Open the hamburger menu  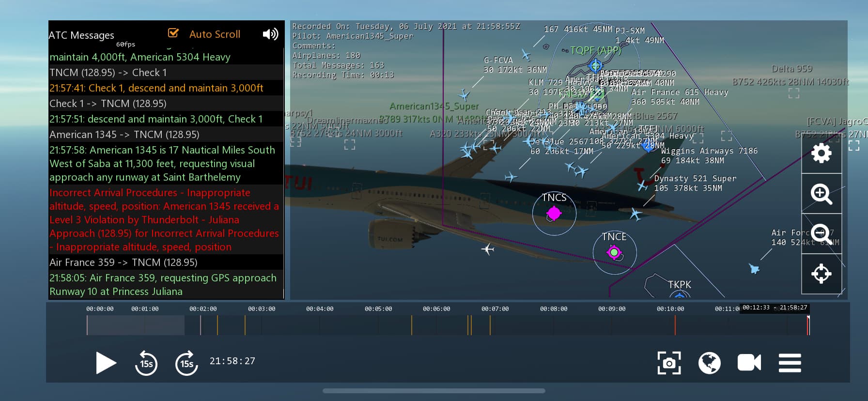[790, 363]
